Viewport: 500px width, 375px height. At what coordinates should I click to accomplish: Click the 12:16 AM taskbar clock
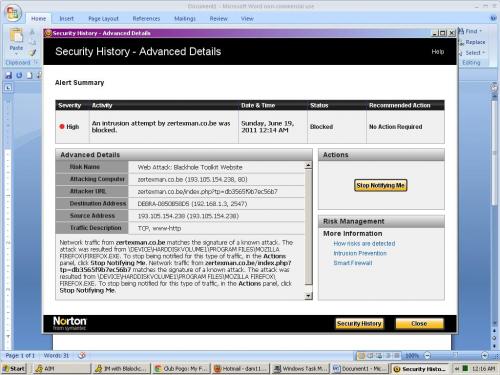coord(483,369)
